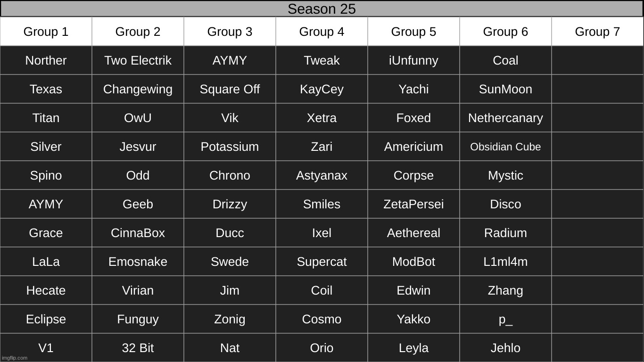Select the Astyanax cell
The height and width of the screenshot is (362, 644).
pyautogui.click(x=322, y=175)
